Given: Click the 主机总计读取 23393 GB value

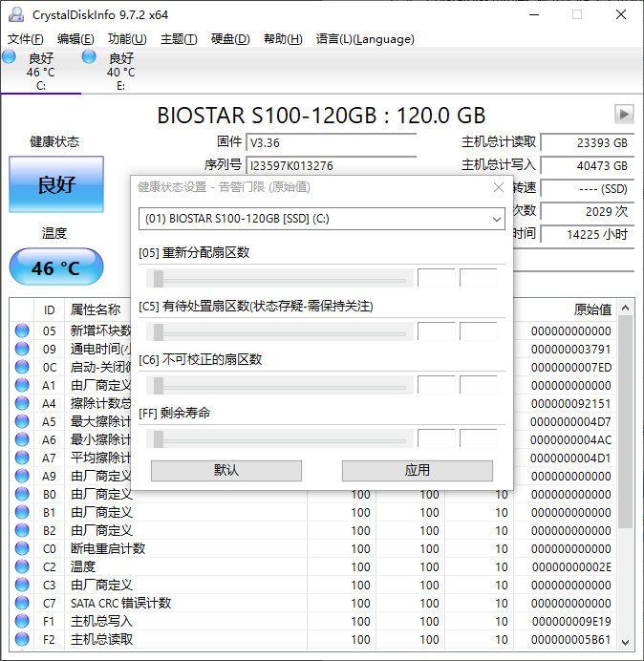Looking at the screenshot, I should pyautogui.click(x=587, y=142).
